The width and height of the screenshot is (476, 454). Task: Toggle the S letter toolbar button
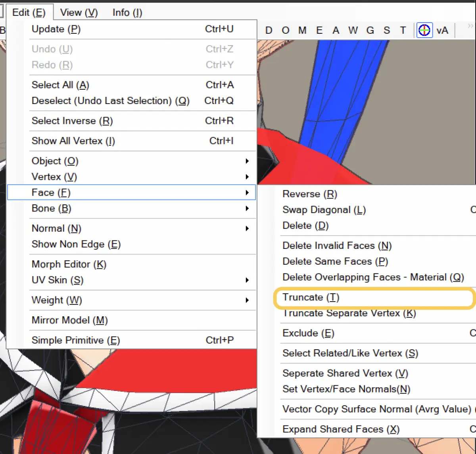[x=387, y=30]
